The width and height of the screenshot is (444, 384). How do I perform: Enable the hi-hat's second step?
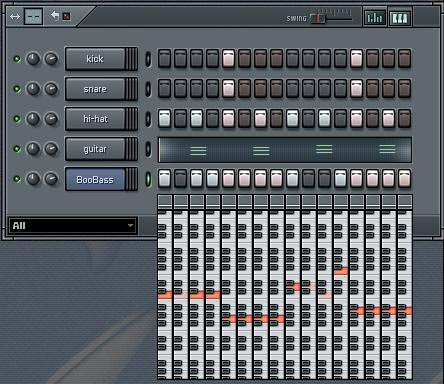click(x=180, y=118)
